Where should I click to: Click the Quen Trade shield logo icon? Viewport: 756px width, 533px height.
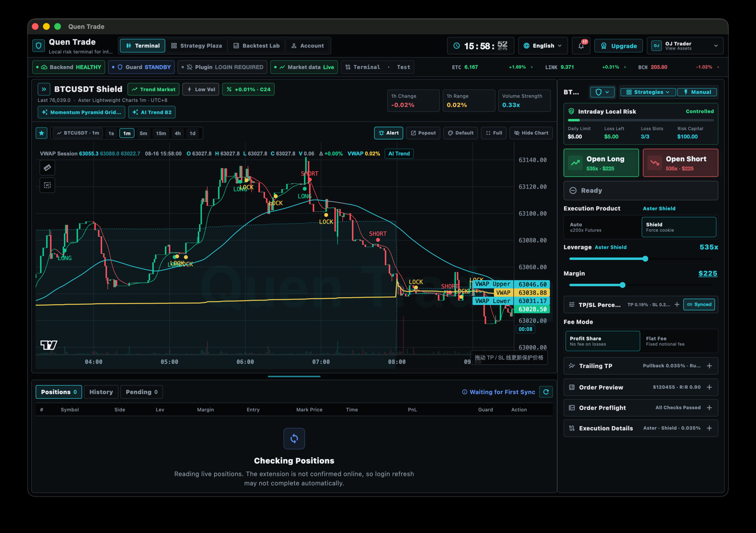coord(39,46)
